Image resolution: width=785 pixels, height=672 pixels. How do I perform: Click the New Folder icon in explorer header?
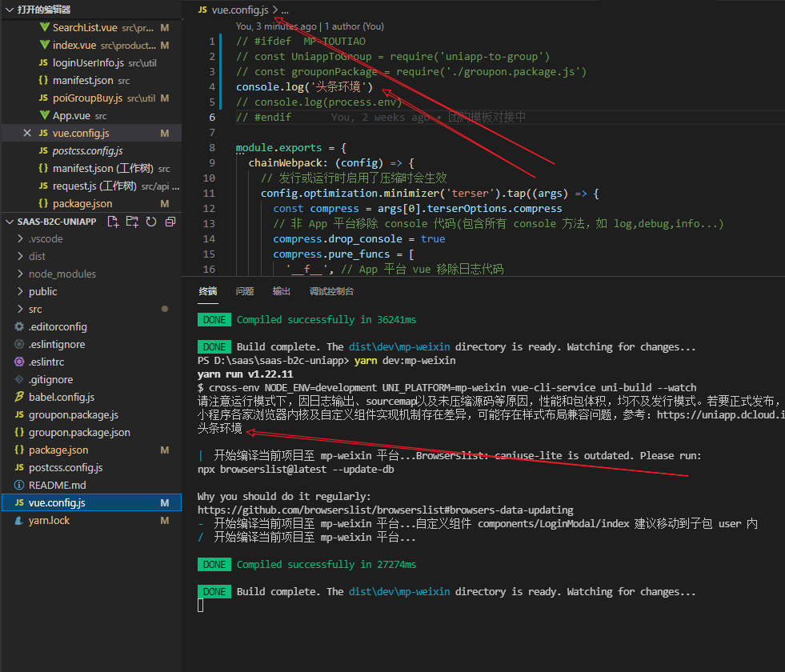pos(132,222)
